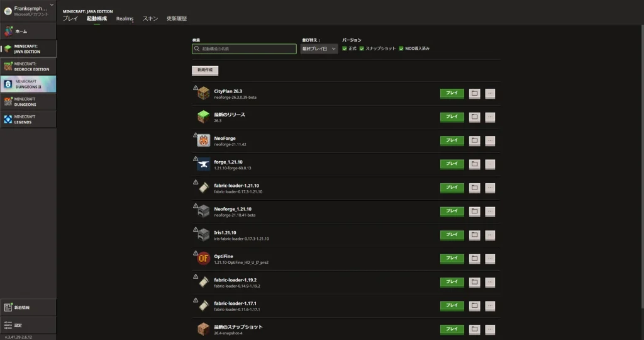Play the 最新のスナップショット installation
The height and width of the screenshot is (340, 644).
(x=452, y=329)
